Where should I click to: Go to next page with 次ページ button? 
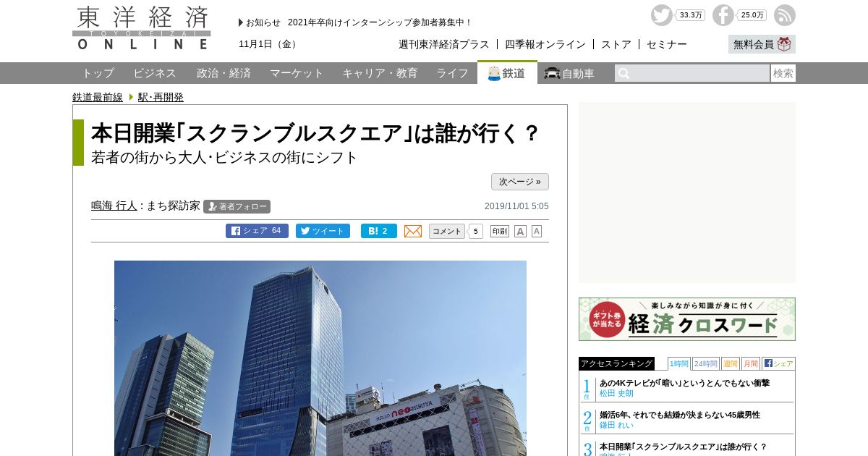click(520, 182)
